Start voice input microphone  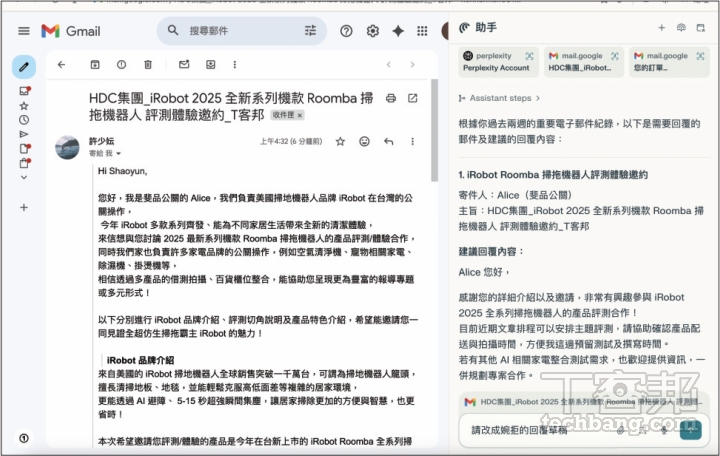664,430
